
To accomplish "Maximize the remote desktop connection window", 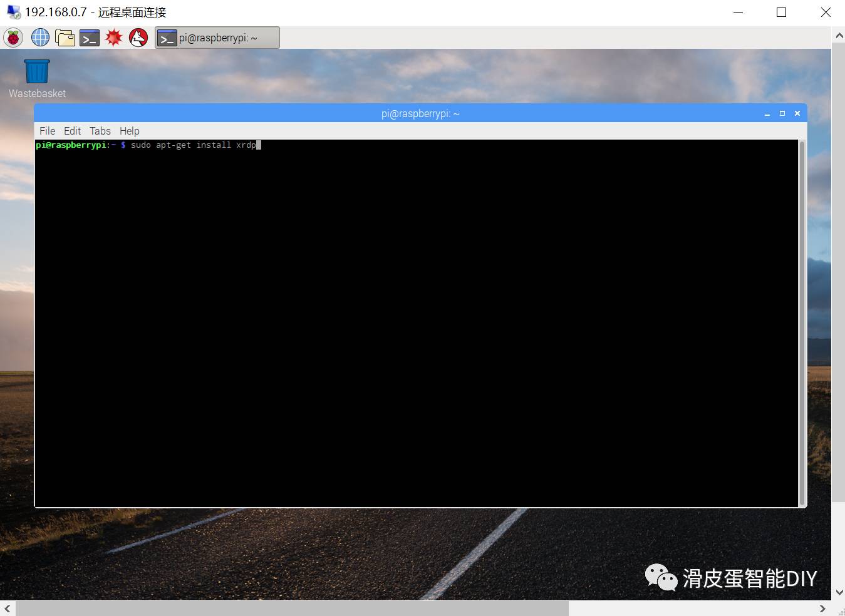I will point(781,13).
